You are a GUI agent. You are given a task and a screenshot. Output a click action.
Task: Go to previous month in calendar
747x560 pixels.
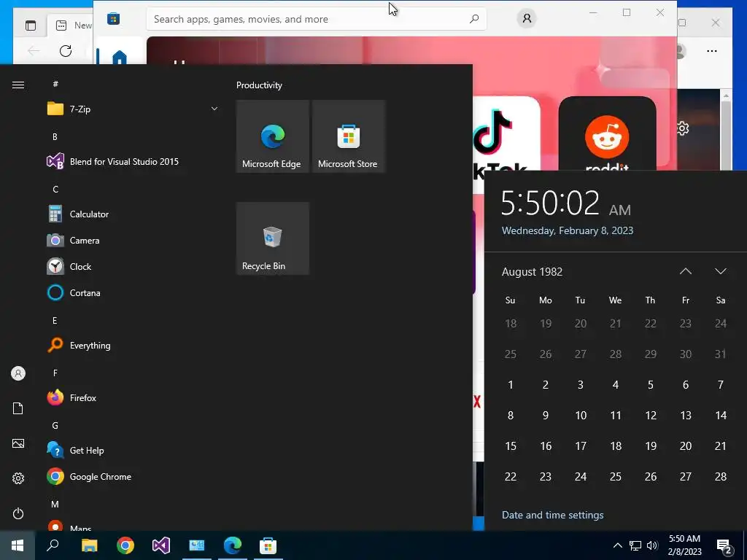point(686,271)
